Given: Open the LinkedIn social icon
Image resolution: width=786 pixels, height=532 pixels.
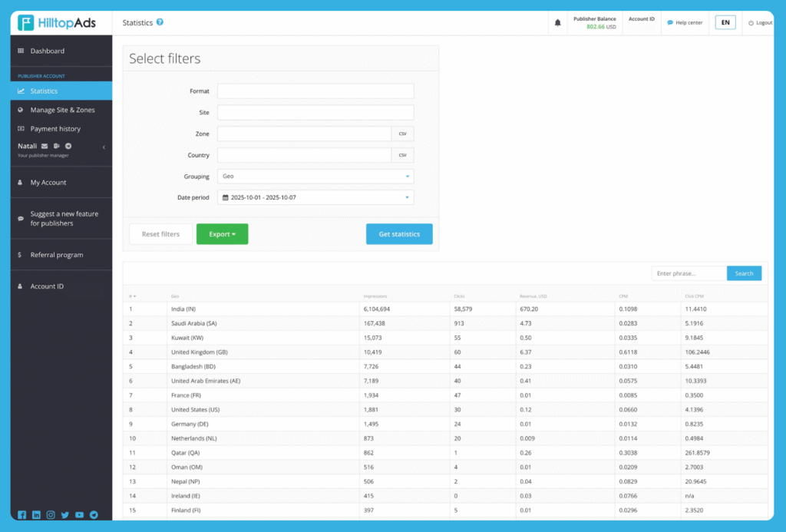Looking at the screenshot, I should coord(36,515).
